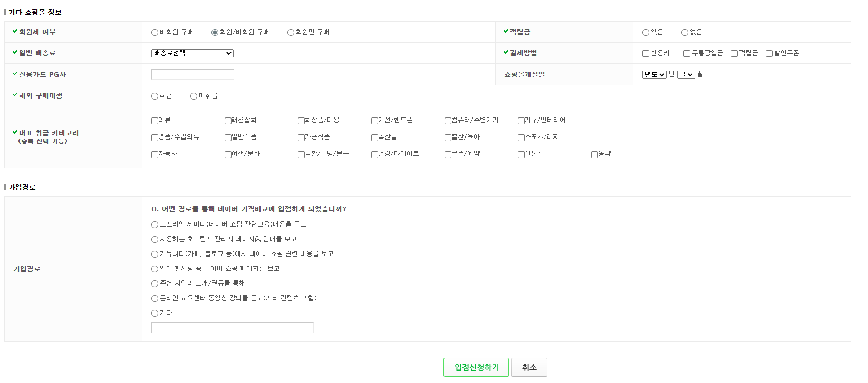Select the 회원만 구매 option
This screenshot has width=868, height=383.
(x=291, y=33)
